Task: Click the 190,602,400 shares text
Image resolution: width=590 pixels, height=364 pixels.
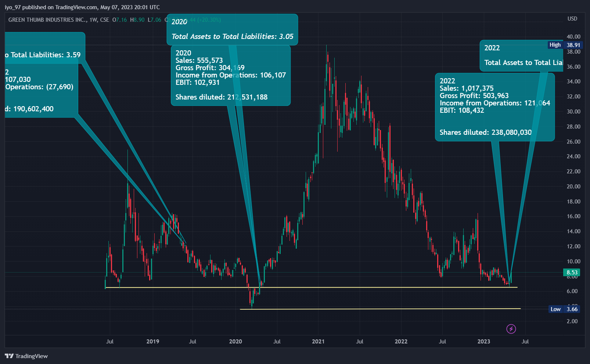Action: click(x=33, y=109)
